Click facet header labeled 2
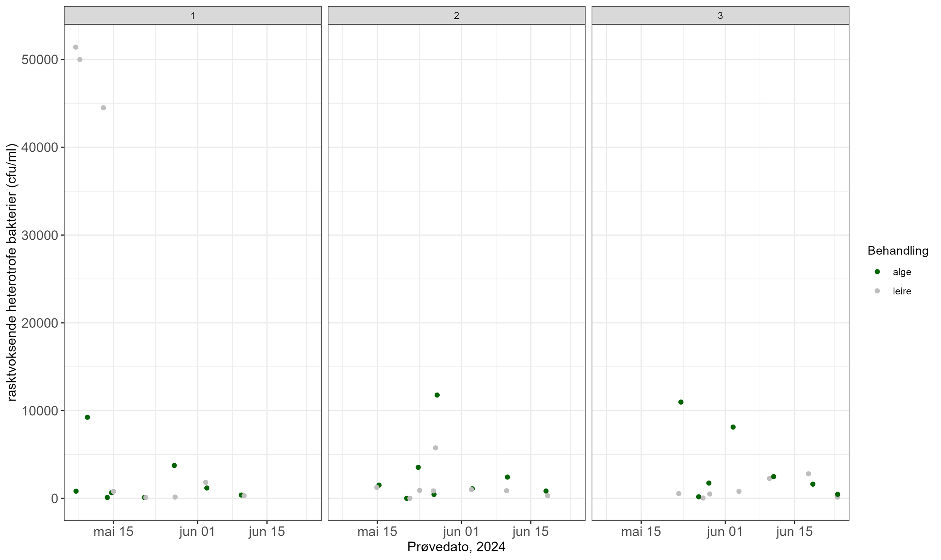 tap(456, 15)
